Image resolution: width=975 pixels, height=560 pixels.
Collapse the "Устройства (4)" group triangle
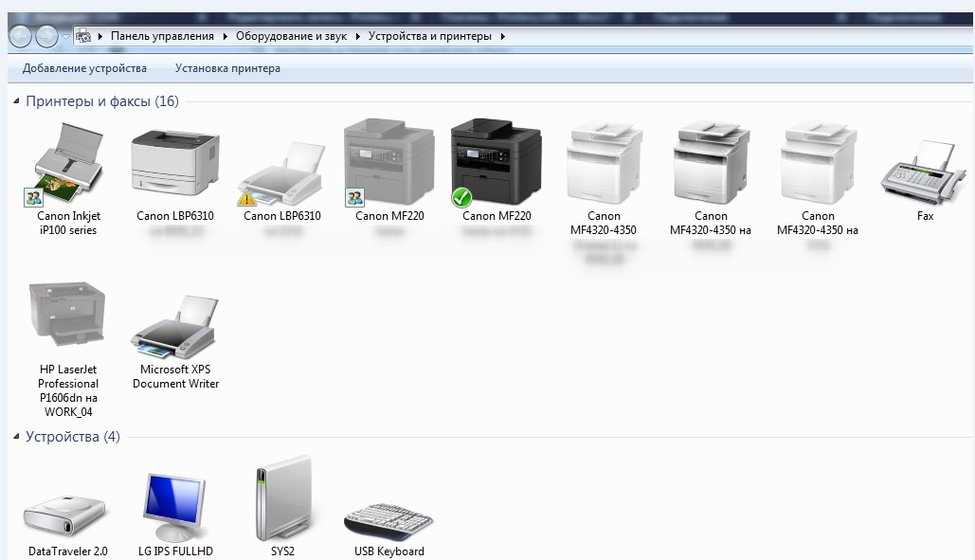16,437
